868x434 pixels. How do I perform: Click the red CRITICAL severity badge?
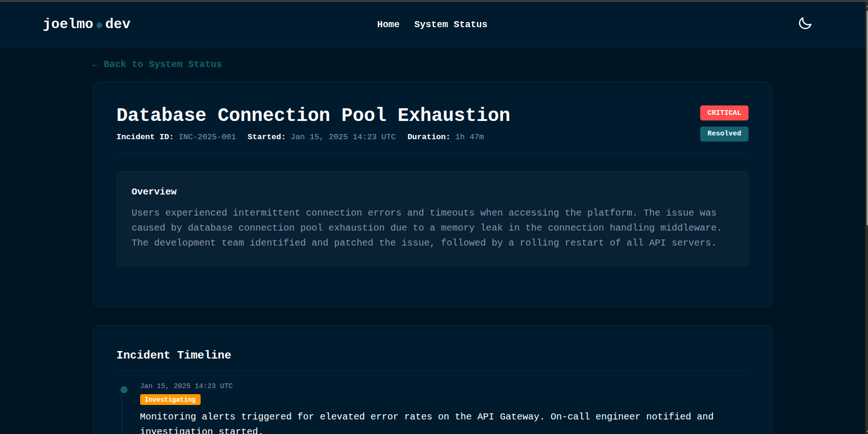click(724, 113)
